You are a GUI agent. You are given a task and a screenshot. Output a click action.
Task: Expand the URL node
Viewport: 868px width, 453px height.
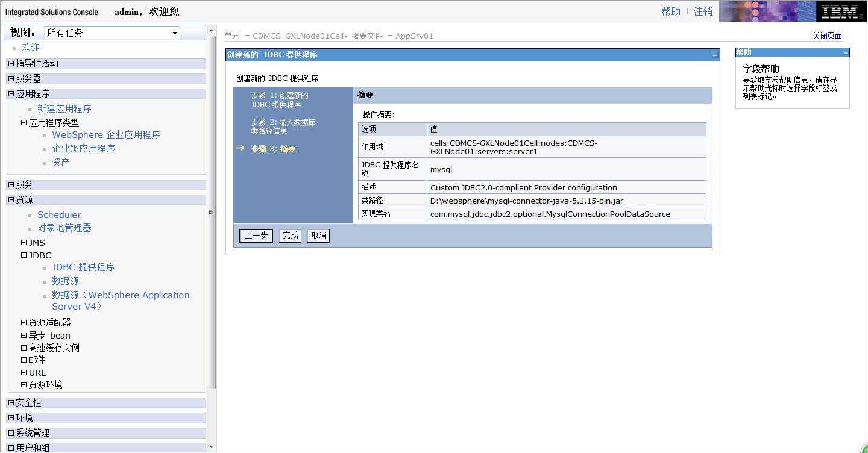click(24, 372)
